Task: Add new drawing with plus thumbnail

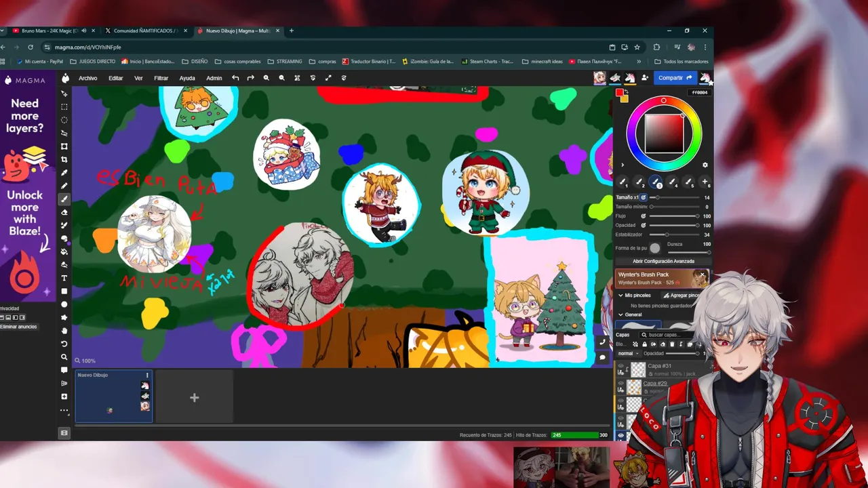Action: 194,397
